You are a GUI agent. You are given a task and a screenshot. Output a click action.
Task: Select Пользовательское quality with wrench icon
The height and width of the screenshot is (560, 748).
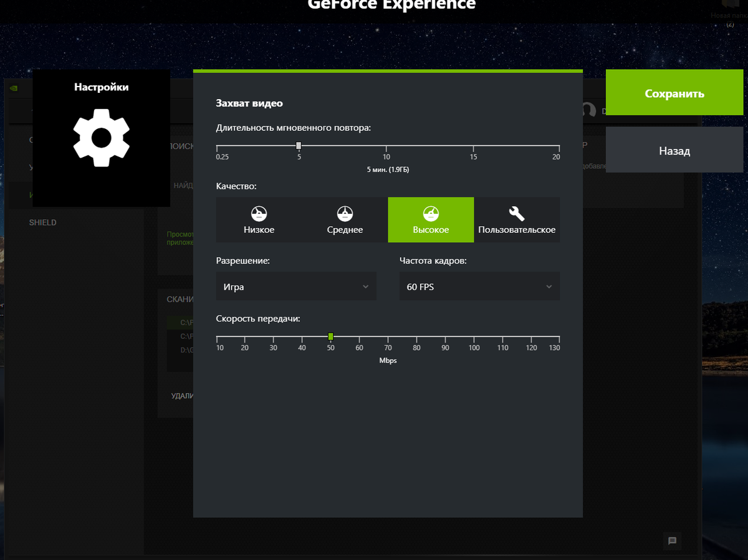click(517, 220)
